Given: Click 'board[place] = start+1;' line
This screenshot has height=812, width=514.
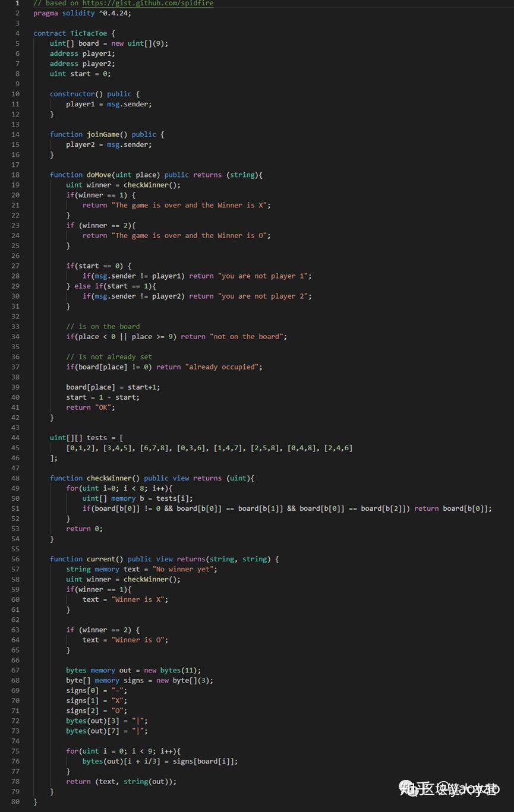Looking at the screenshot, I should 113,387.
